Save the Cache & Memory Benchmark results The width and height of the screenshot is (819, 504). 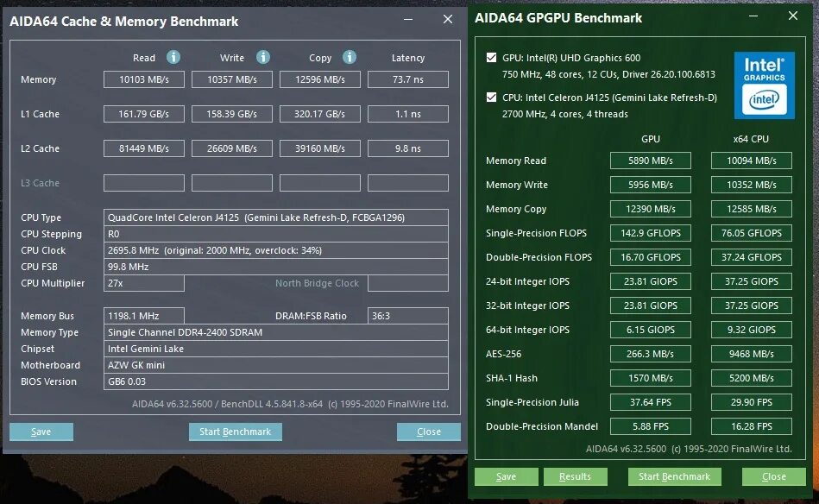click(x=41, y=432)
